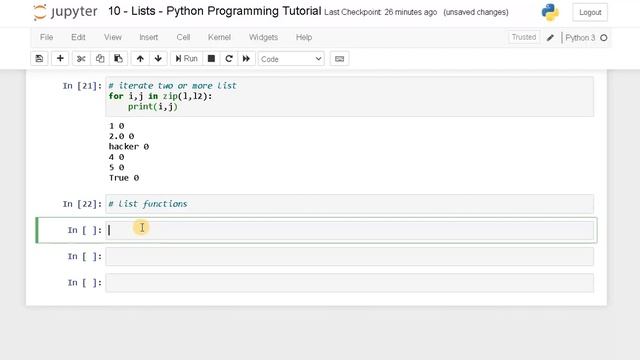Viewport: 640px width, 360px height.
Task: Click the '5 0' output line
Action: pyautogui.click(x=116, y=167)
